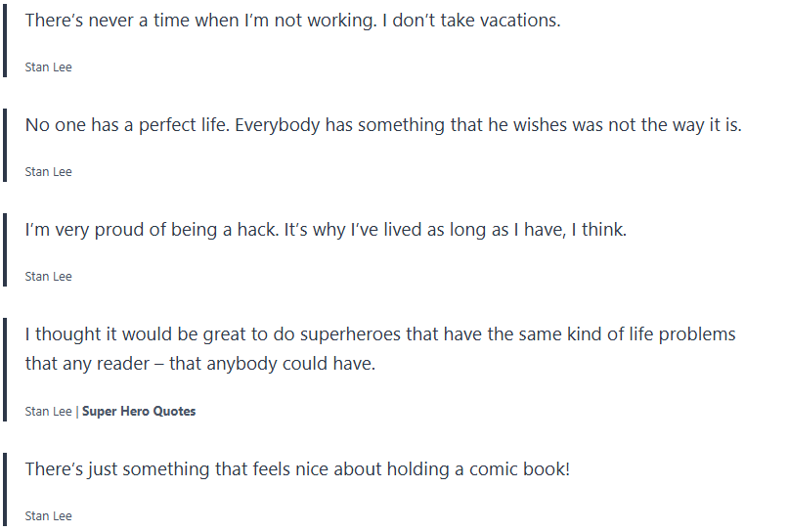The image size is (789, 532).
Task: Click Stan Lee under the comic book quote
Action: click(49, 516)
